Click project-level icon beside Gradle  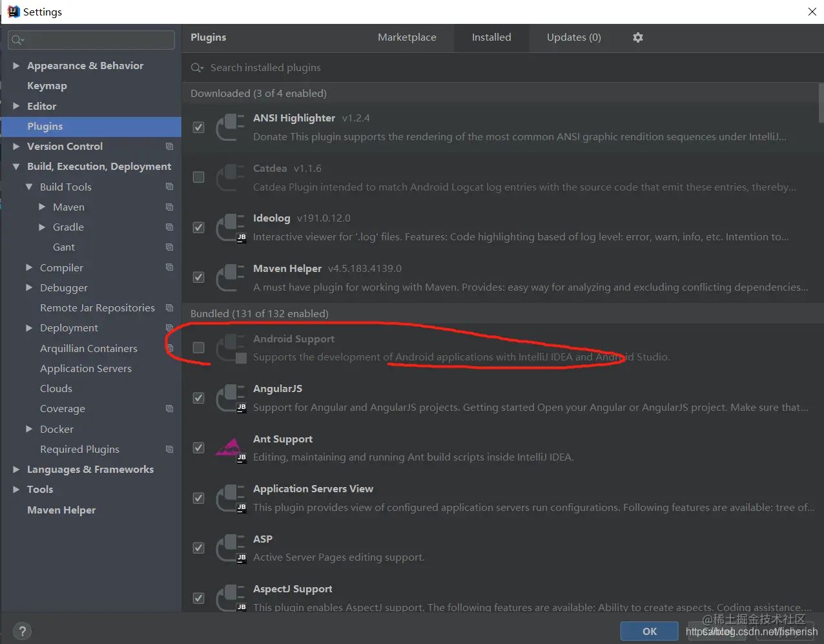169,227
